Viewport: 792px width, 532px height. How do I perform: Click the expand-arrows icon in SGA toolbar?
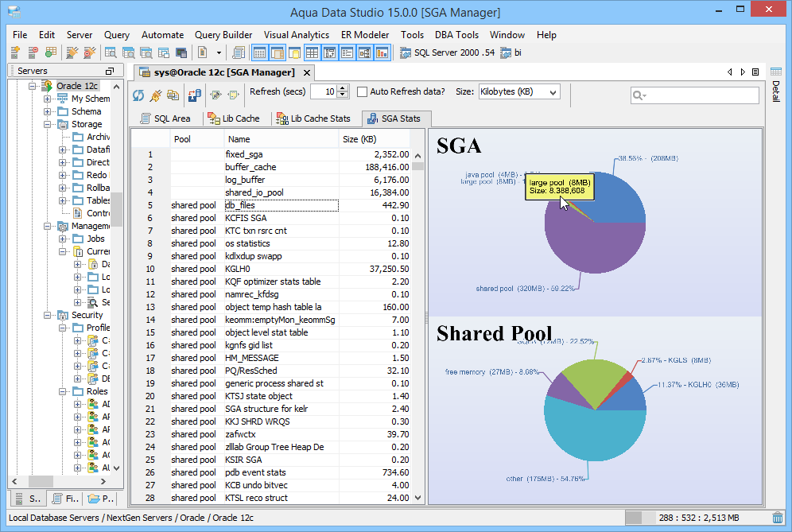click(216, 95)
